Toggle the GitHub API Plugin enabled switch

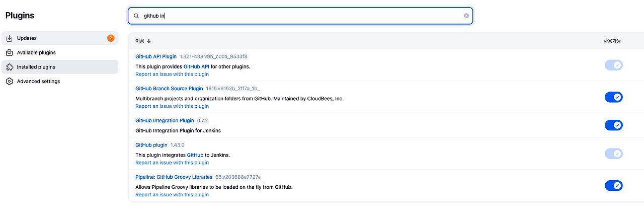pyautogui.click(x=614, y=65)
